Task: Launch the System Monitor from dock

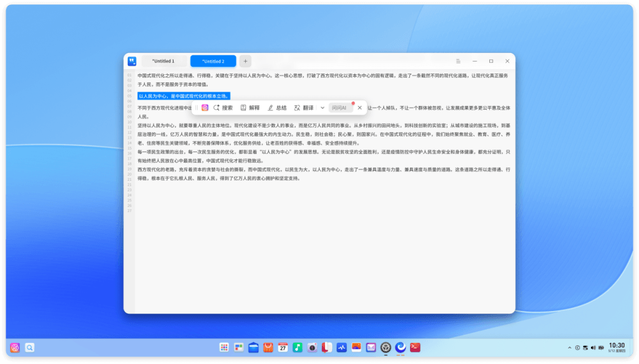Action: (x=341, y=347)
